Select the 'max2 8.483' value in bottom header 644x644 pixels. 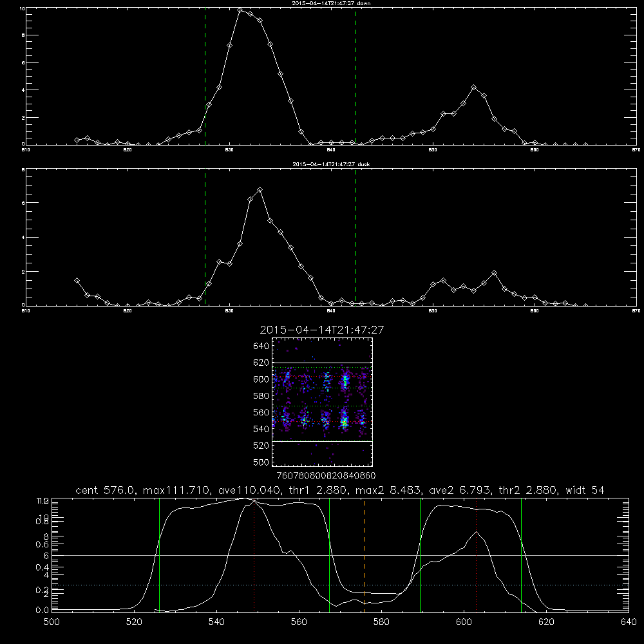tap(388, 490)
